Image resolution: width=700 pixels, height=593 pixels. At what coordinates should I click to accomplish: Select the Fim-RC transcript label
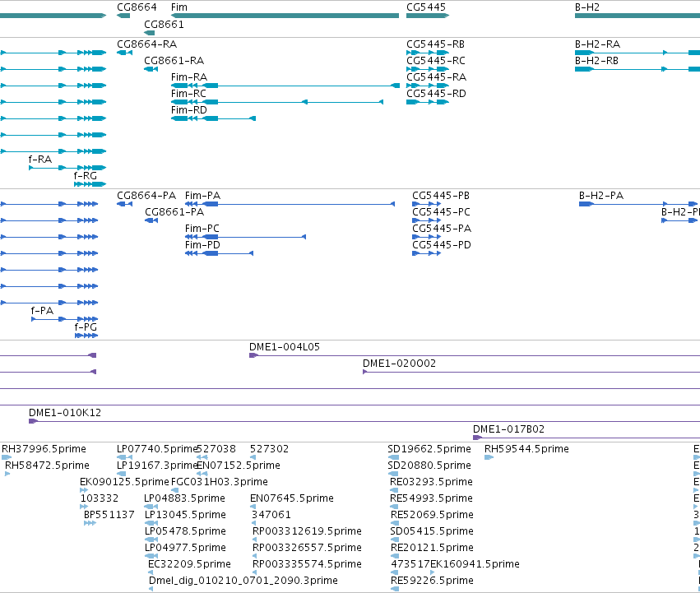[189, 94]
